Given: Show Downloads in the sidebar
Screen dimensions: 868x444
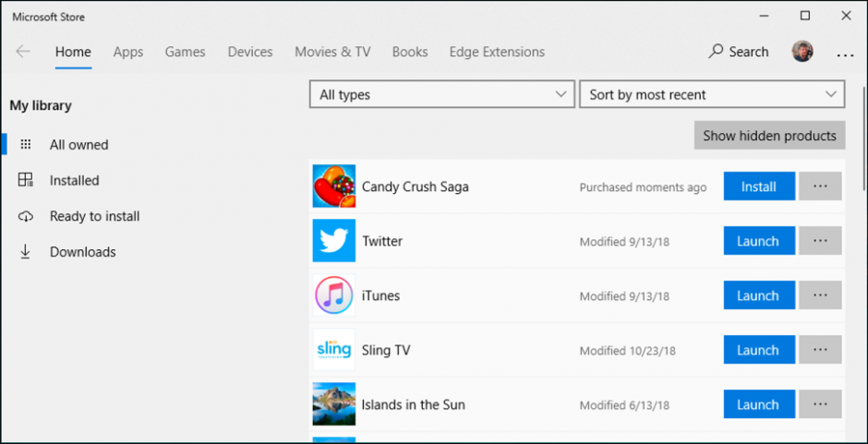Looking at the screenshot, I should (82, 252).
